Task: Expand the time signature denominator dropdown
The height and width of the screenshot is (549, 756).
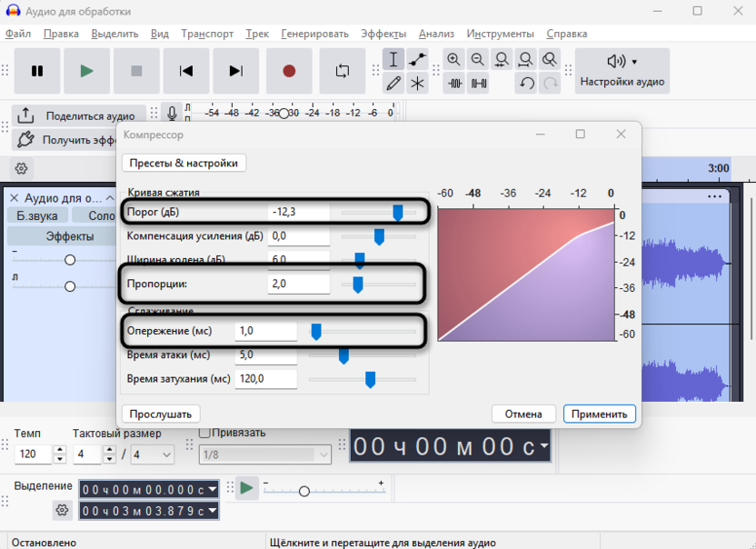Action: pyautogui.click(x=154, y=454)
